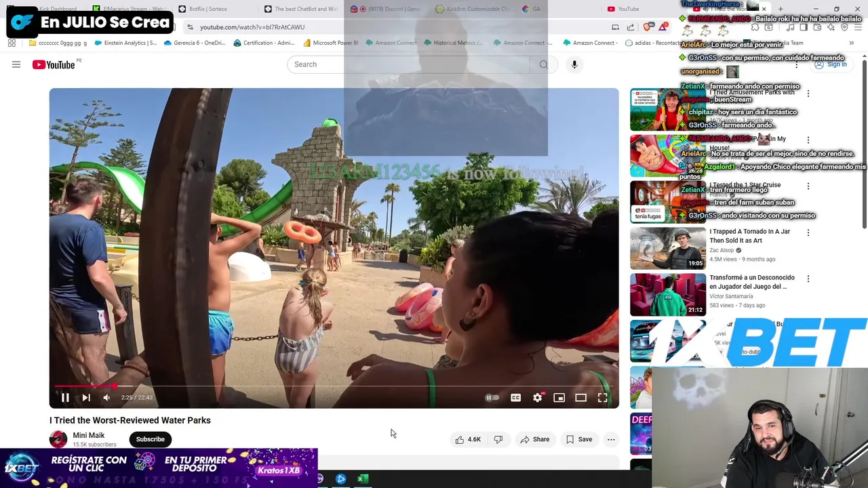Go to YouTube home via the logo
Viewport: 868px width, 488px height.
(54, 64)
